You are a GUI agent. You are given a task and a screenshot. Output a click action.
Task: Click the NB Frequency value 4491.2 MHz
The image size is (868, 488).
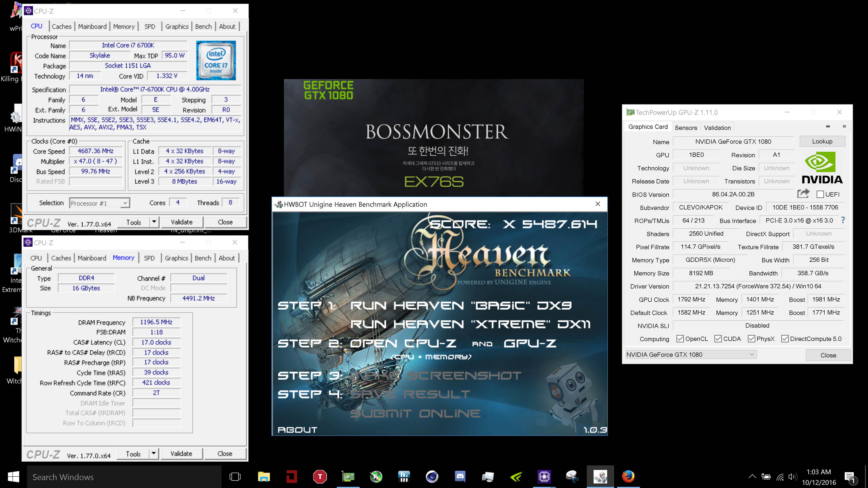point(198,298)
